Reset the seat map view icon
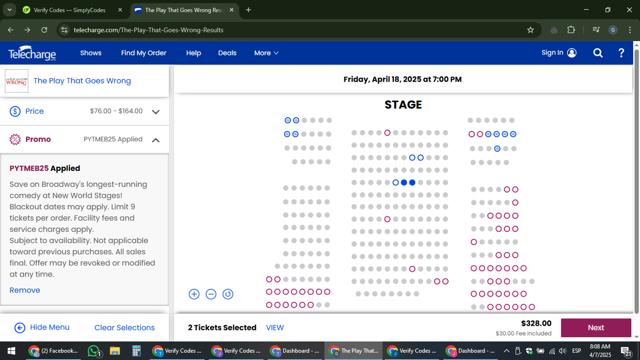This screenshot has height=360, width=640. tap(228, 294)
